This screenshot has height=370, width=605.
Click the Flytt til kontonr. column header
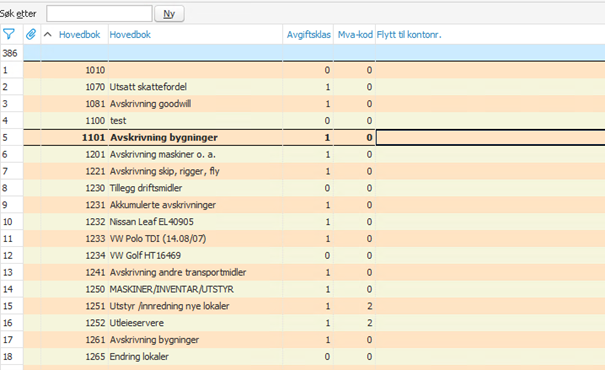click(409, 35)
